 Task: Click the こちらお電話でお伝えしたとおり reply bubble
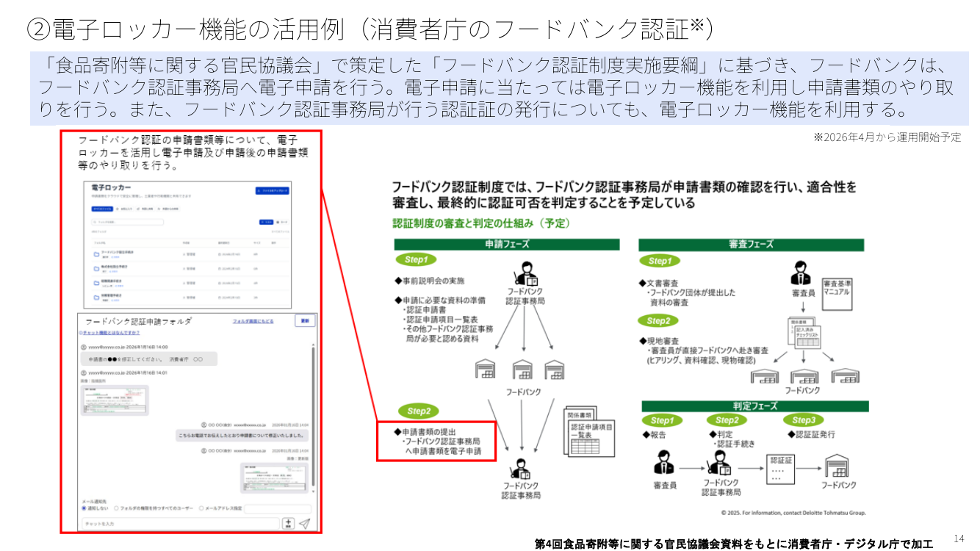(242, 436)
